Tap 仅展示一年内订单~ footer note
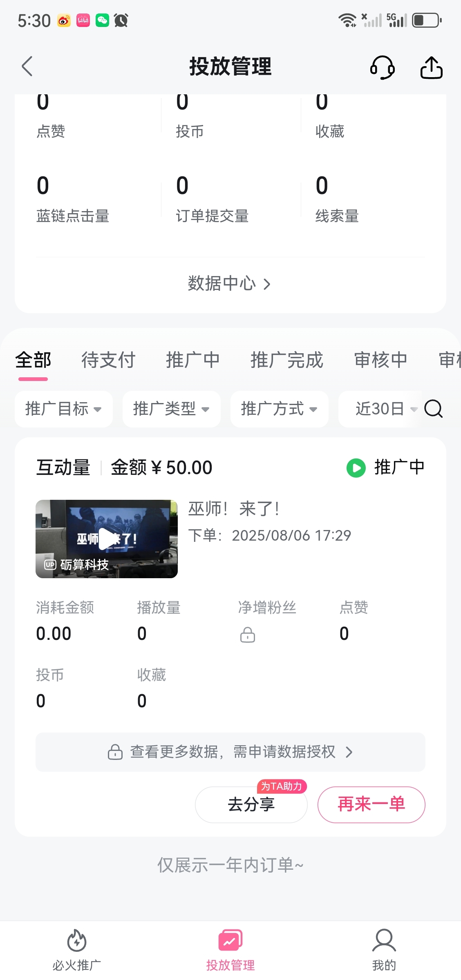461x980 pixels. [x=230, y=865]
